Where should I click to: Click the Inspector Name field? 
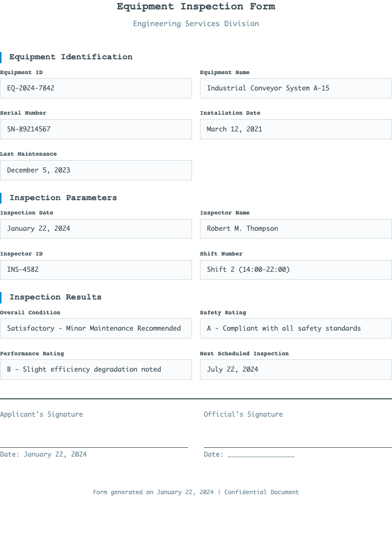[295, 229]
